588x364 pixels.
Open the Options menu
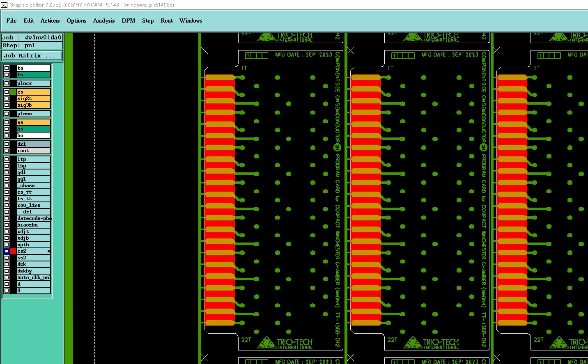(x=76, y=21)
